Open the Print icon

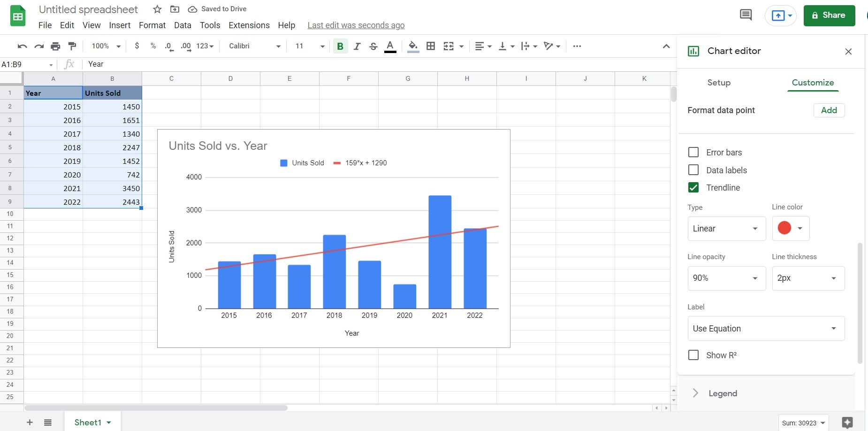pos(55,46)
